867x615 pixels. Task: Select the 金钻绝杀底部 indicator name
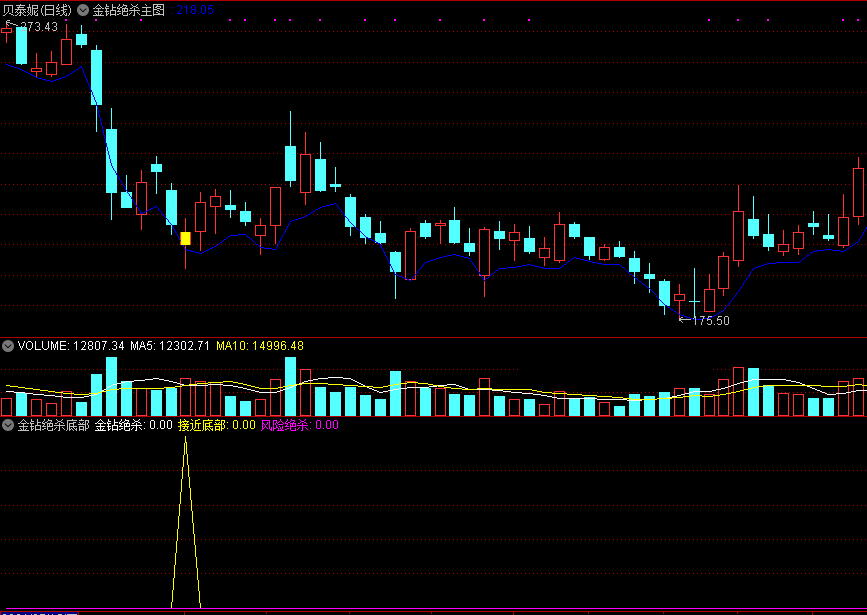[x=53, y=425]
